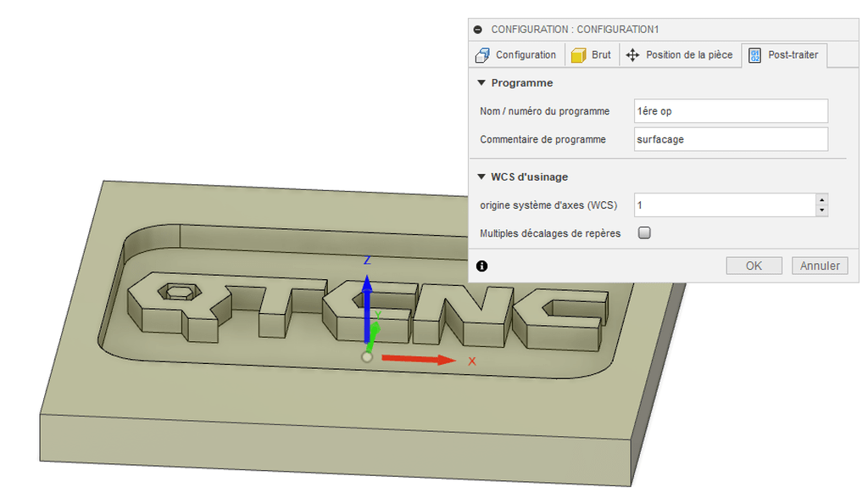
Task: Collapse the Programme section
Action: (x=481, y=83)
